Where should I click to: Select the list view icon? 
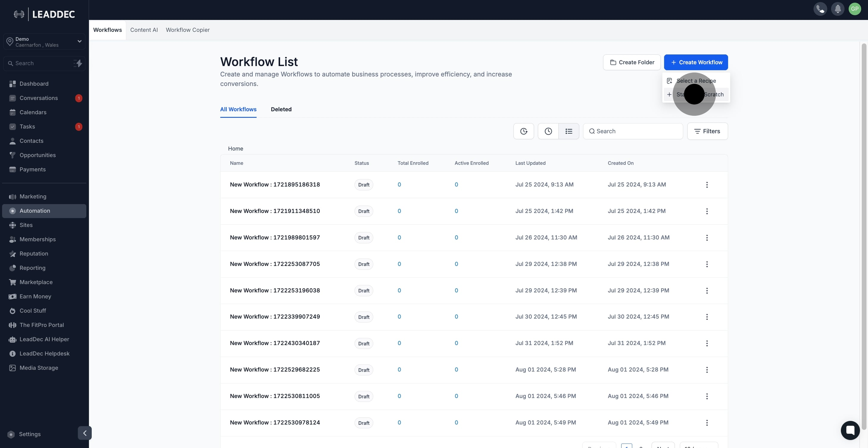pos(569,131)
